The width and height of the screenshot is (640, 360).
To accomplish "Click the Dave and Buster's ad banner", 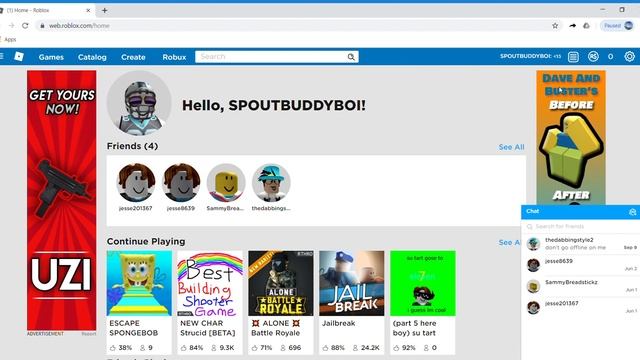I will (571, 137).
